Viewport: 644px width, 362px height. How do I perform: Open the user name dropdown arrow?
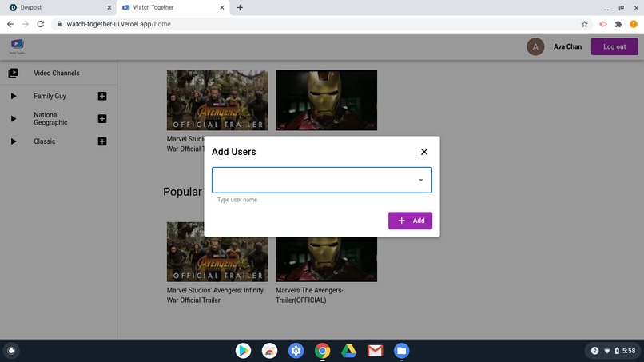[420, 180]
